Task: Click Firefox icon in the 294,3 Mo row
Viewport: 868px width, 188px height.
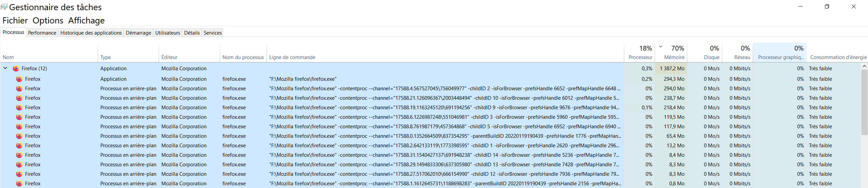Action: [19, 79]
